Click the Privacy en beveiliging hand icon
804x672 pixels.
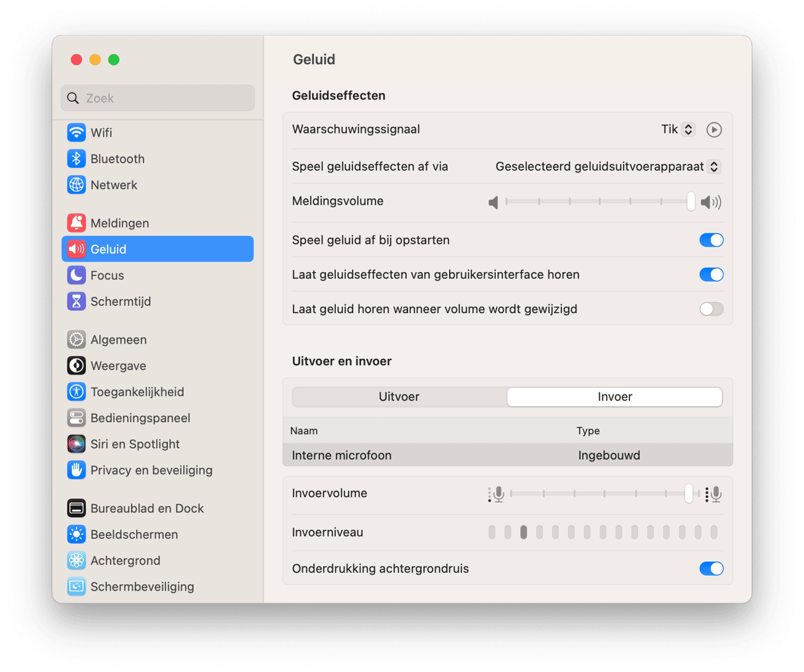(x=77, y=470)
